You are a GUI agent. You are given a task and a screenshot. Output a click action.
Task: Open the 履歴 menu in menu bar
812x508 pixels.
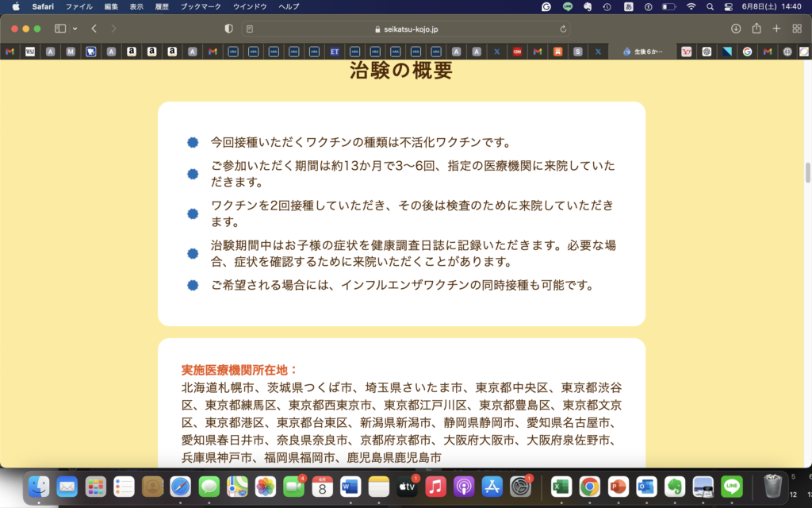point(162,6)
